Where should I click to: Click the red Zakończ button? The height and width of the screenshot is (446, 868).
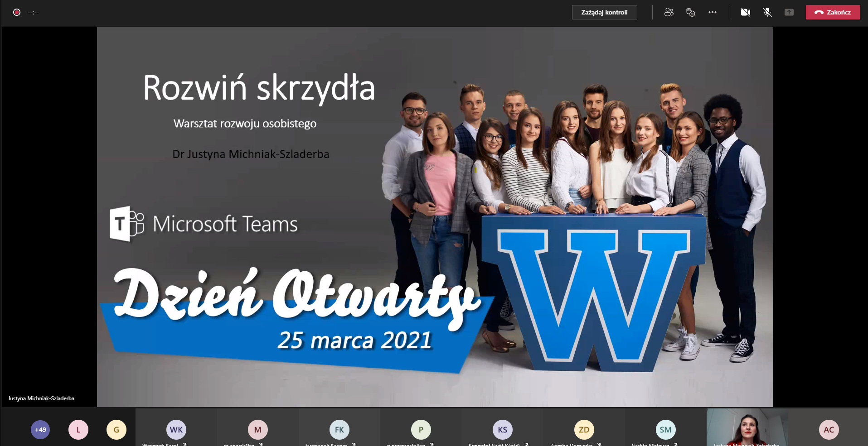click(x=833, y=12)
